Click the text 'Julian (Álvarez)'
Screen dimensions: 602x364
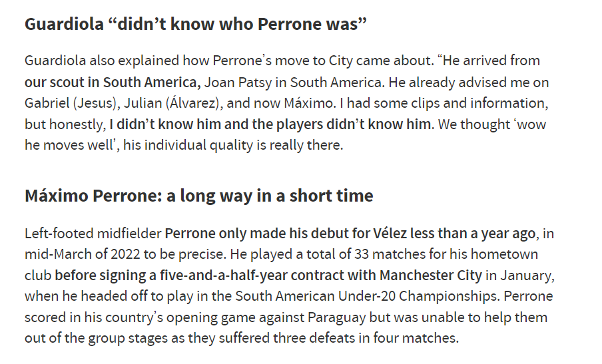tap(173, 102)
